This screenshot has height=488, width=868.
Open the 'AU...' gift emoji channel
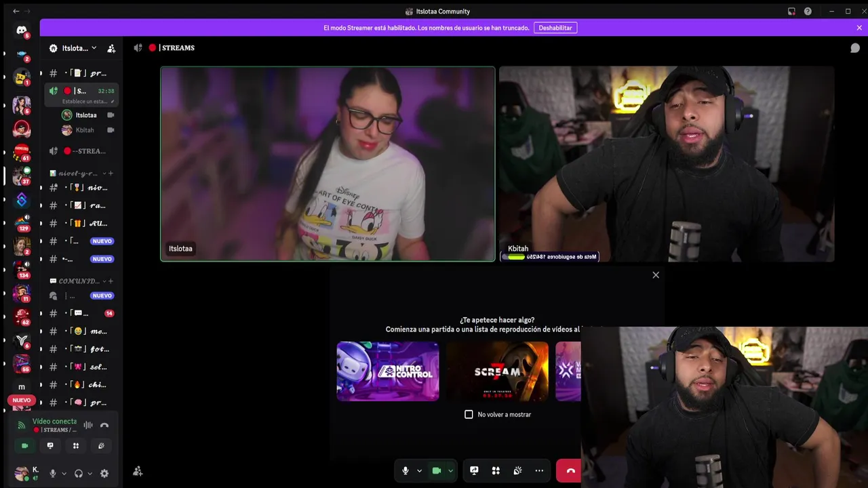[x=81, y=223]
